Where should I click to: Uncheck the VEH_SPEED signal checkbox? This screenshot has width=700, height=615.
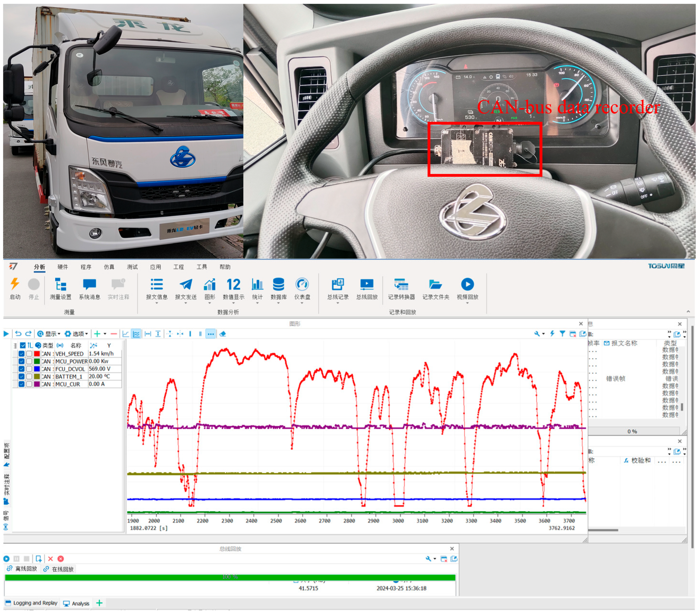[x=22, y=354]
